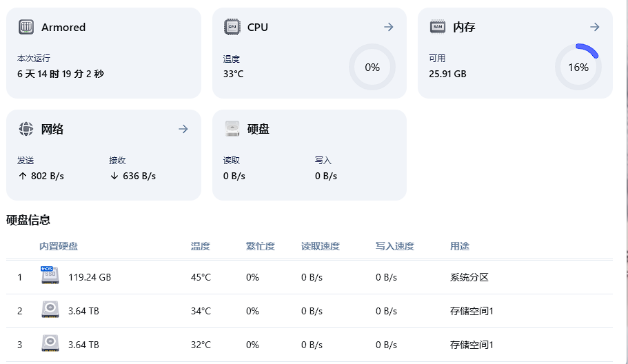Click the 接收 label in network card
The height and width of the screenshot is (364, 628).
coord(117,161)
